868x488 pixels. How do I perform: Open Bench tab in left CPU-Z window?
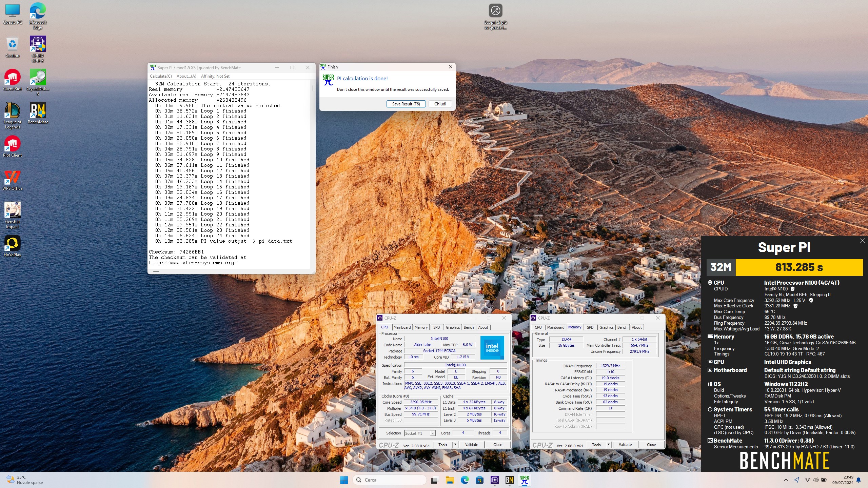coord(469,327)
